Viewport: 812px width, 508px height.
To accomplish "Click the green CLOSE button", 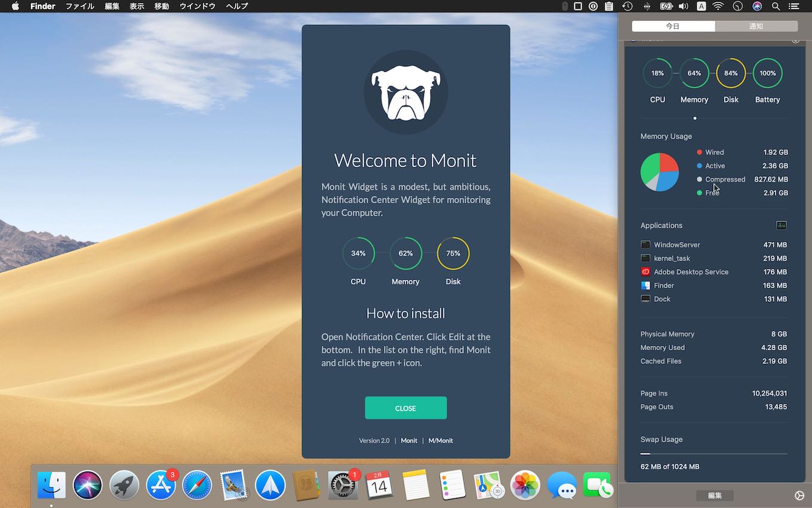I will click(405, 408).
